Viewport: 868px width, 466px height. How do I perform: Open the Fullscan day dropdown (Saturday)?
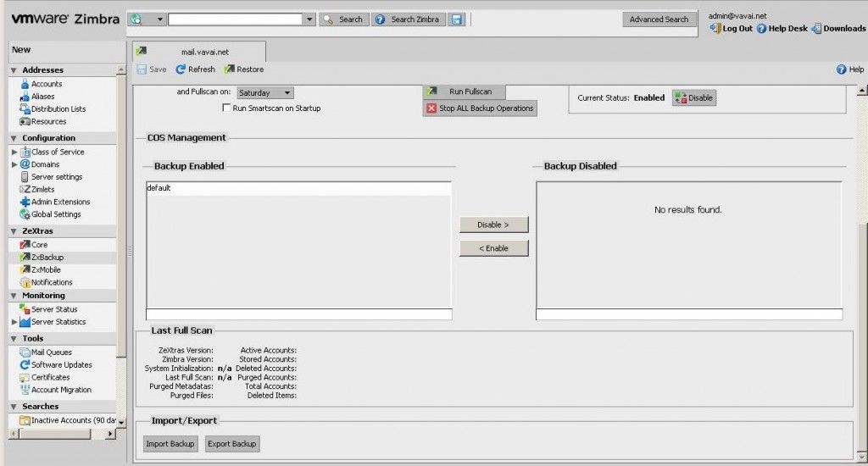tap(265, 93)
